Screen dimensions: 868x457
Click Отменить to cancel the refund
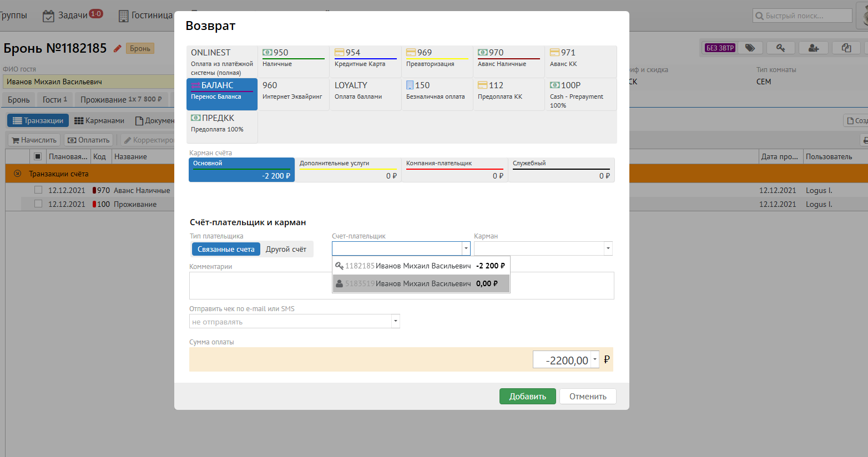pos(588,396)
